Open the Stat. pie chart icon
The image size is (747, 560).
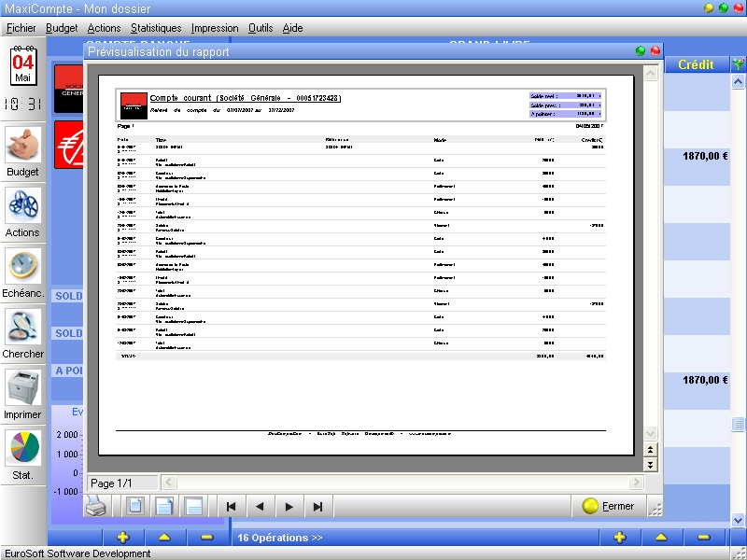pyautogui.click(x=22, y=454)
